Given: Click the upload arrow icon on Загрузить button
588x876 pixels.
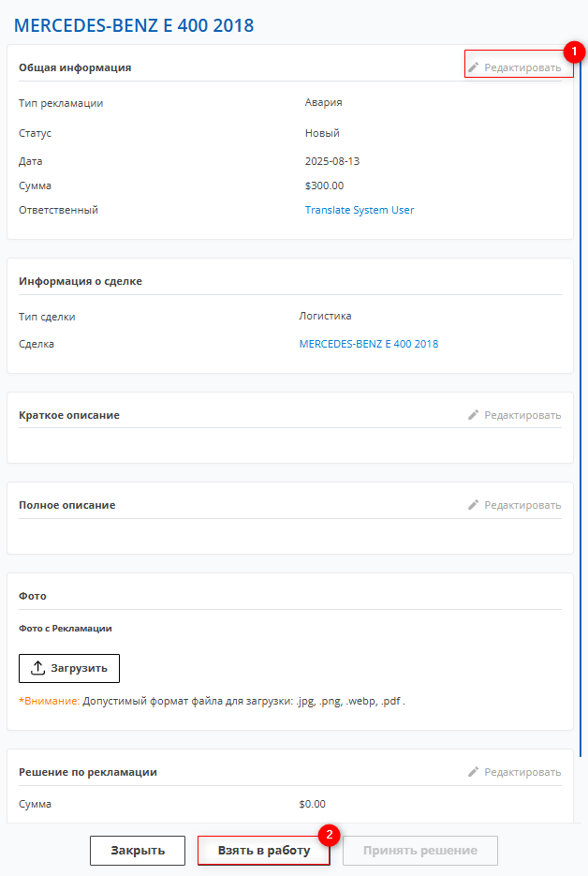Looking at the screenshot, I should coord(37,668).
